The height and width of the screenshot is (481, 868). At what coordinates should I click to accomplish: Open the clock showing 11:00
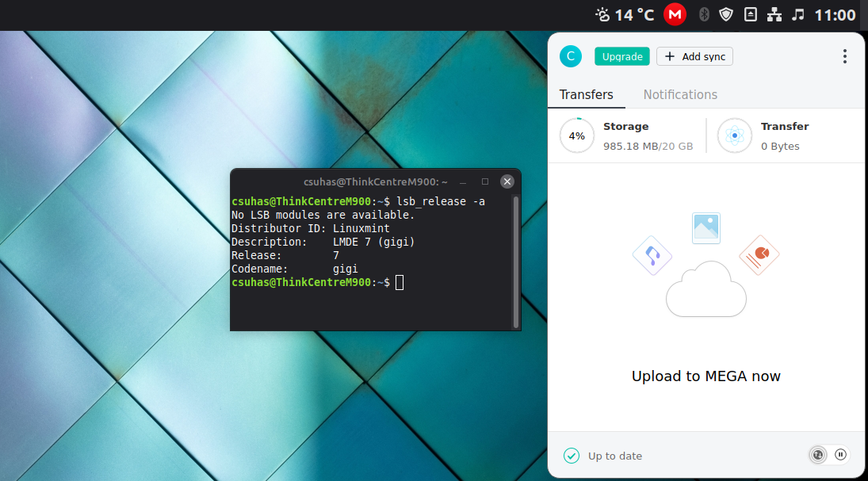pyautogui.click(x=835, y=14)
